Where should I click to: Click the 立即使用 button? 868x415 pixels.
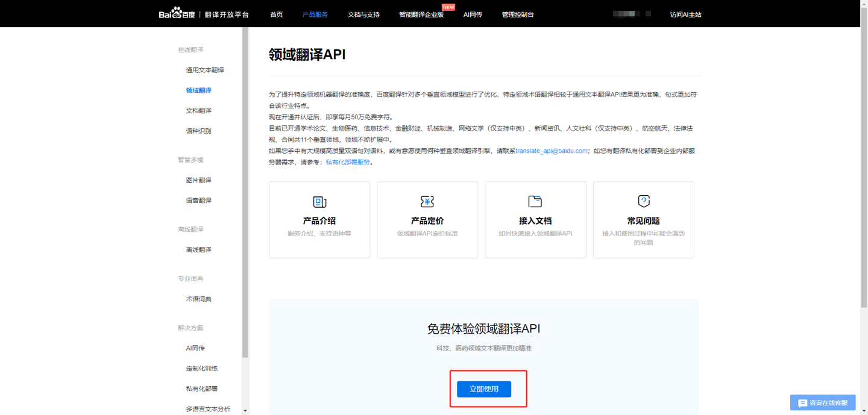click(x=484, y=389)
